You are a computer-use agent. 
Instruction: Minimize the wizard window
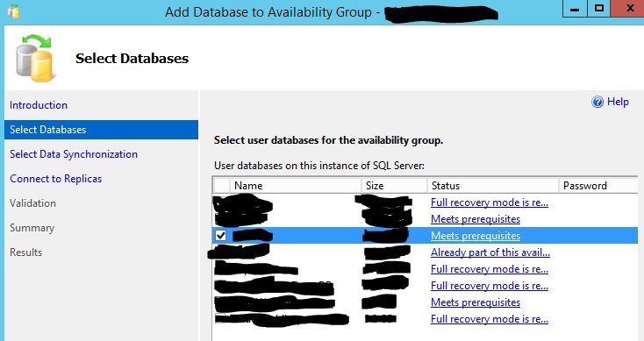click(x=575, y=9)
